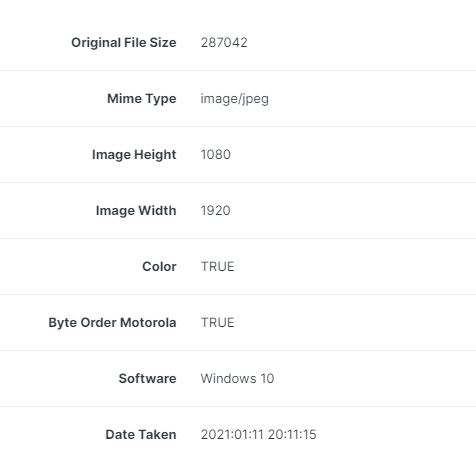Select the date value 2021:01:11 20:11:15

coord(258,435)
